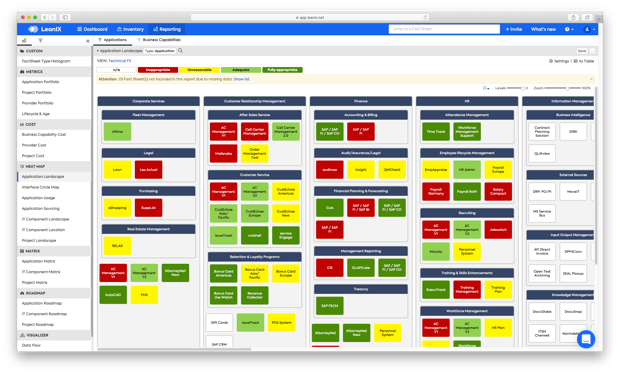The image size is (620, 374).
Task: Show all tabs in Safari
Action: tap(587, 17)
